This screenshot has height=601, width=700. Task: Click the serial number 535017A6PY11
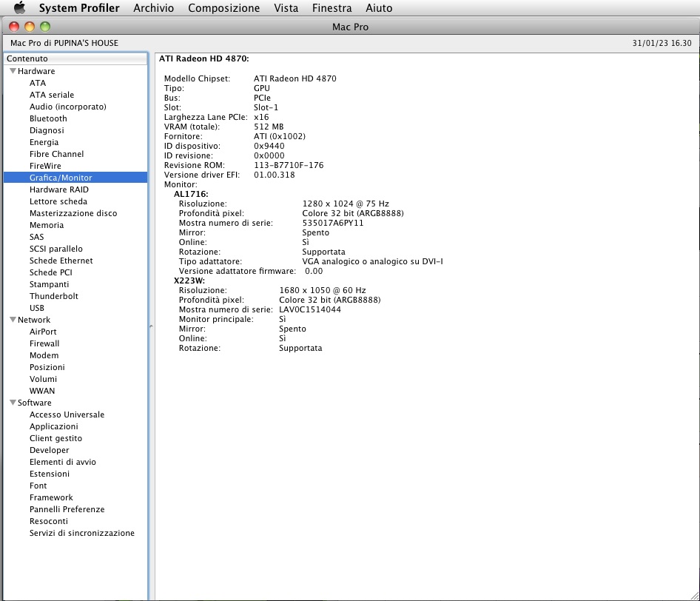(x=332, y=223)
